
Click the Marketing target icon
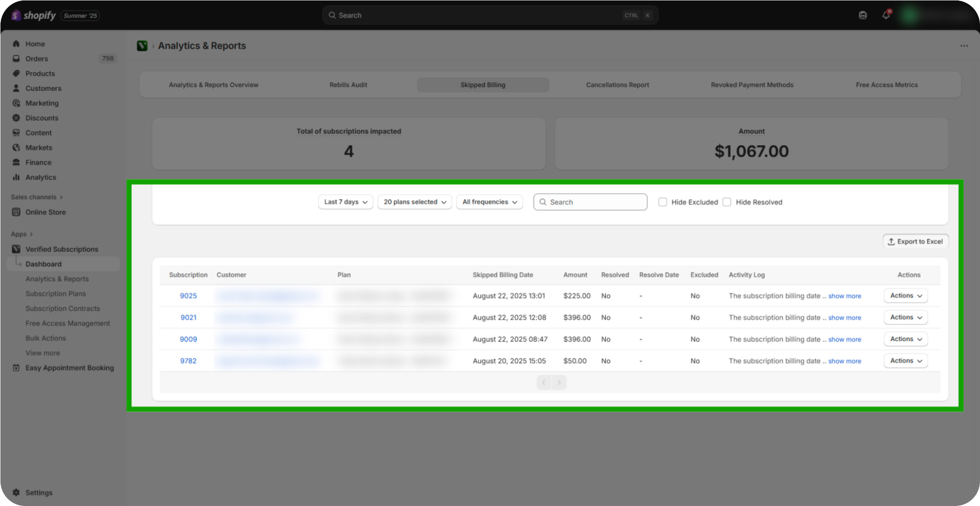[x=16, y=103]
